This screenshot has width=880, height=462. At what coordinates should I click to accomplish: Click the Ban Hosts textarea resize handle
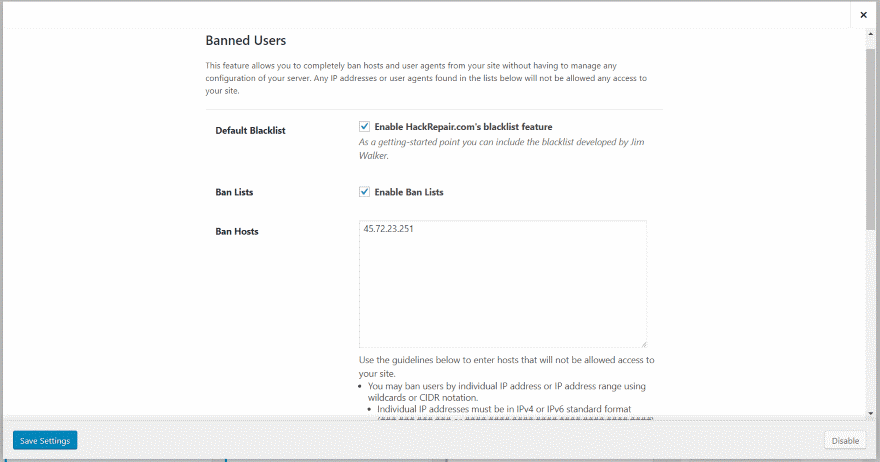(643, 344)
